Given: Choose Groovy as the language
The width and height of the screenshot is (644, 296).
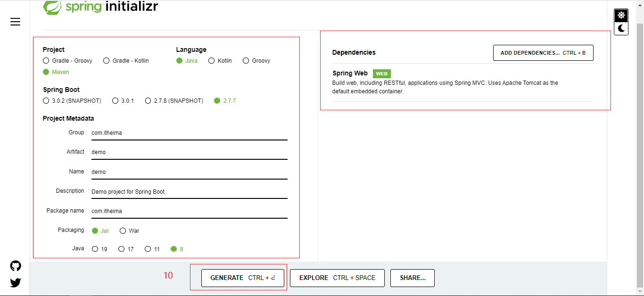Looking at the screenshot, I should pos(246,61).
